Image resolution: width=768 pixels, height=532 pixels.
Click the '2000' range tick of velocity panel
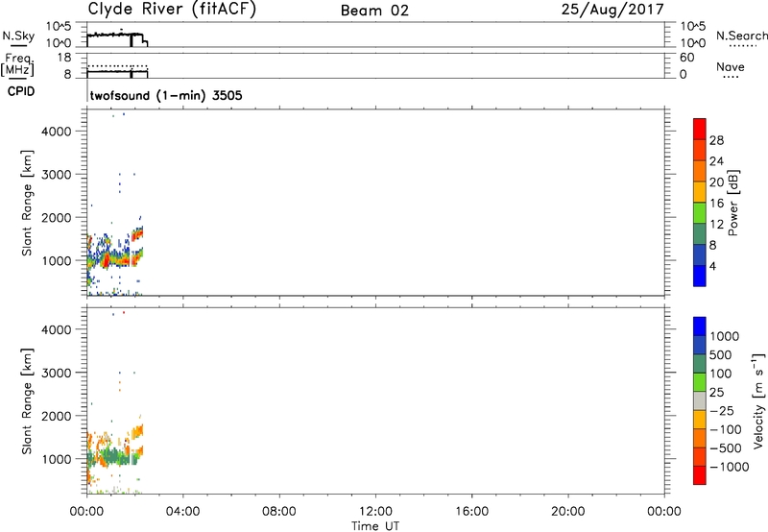coord(57,416)
